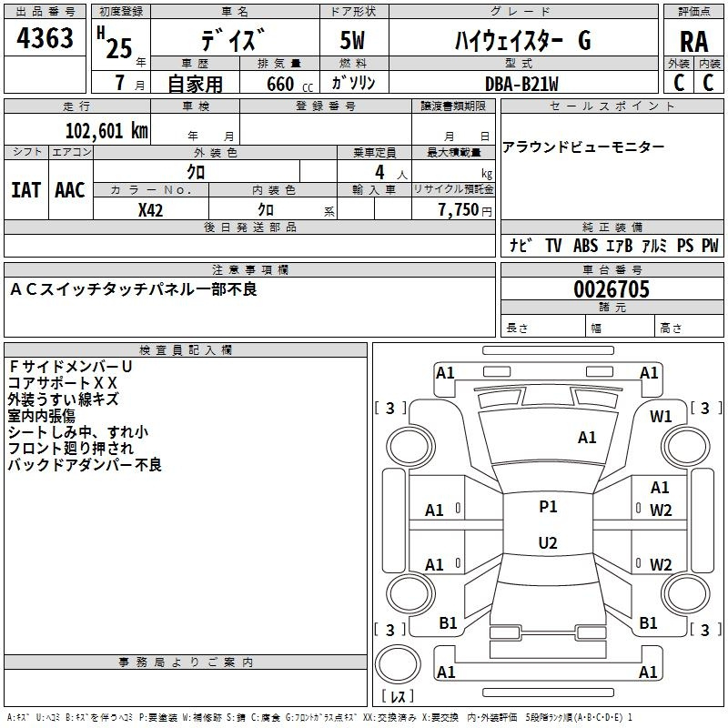Select the RA evaluation score

click(693, 40)
